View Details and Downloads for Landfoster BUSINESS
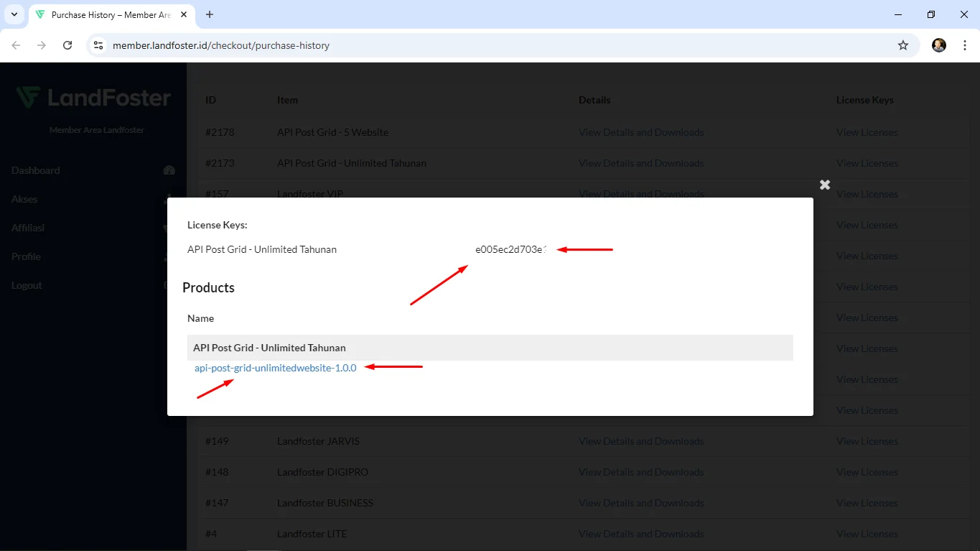This screenshot has width=980, height=551. (641, 503)
